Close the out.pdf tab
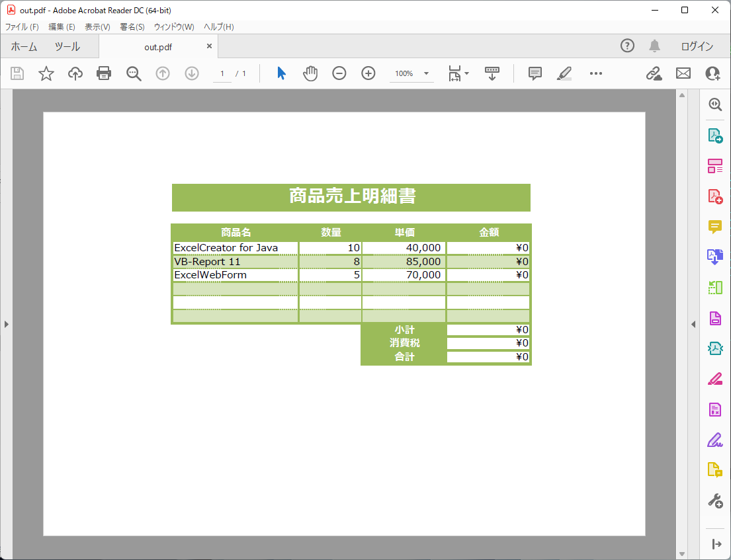The width and height of the screenshot is (731, 560). coord(209,46)
